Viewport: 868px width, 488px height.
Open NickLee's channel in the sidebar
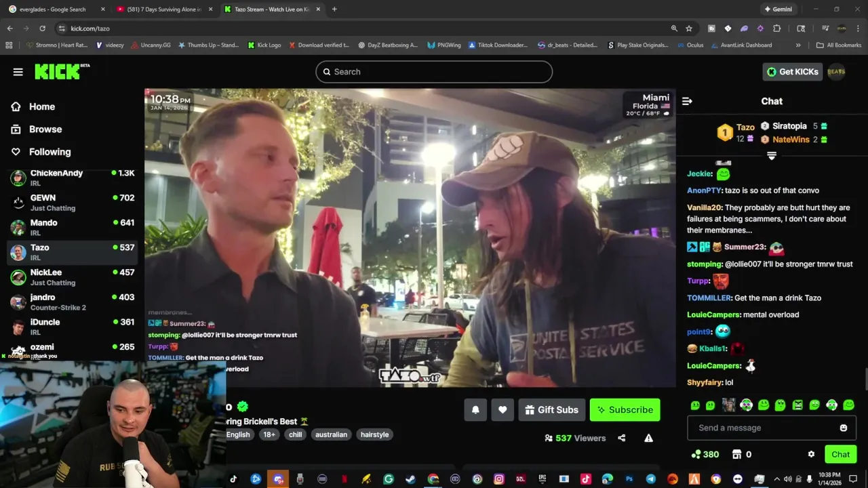pyautogui.click(x=73, y=277)
